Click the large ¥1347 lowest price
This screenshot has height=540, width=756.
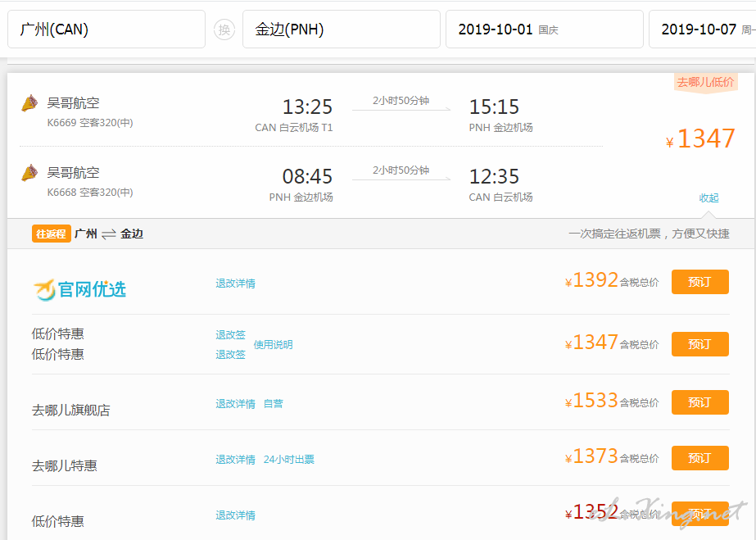[700, 138]
